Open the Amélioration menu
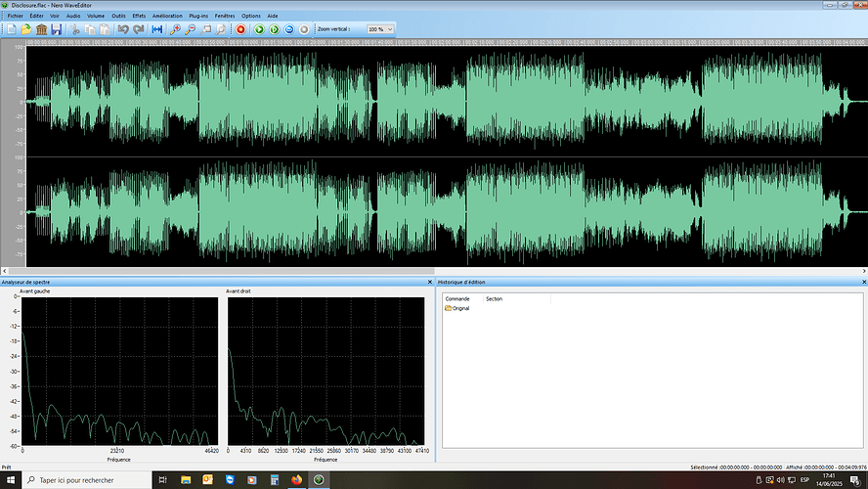 click(167, 16)
